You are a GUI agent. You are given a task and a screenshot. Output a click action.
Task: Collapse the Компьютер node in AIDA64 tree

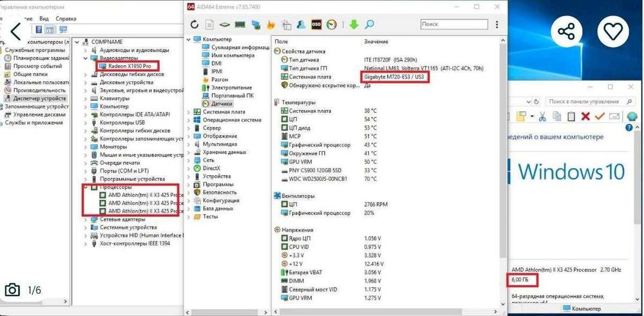pos(189,39)
